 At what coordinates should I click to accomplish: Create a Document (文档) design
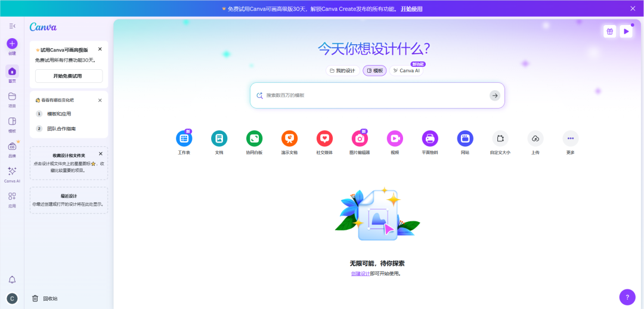[219, 138]
